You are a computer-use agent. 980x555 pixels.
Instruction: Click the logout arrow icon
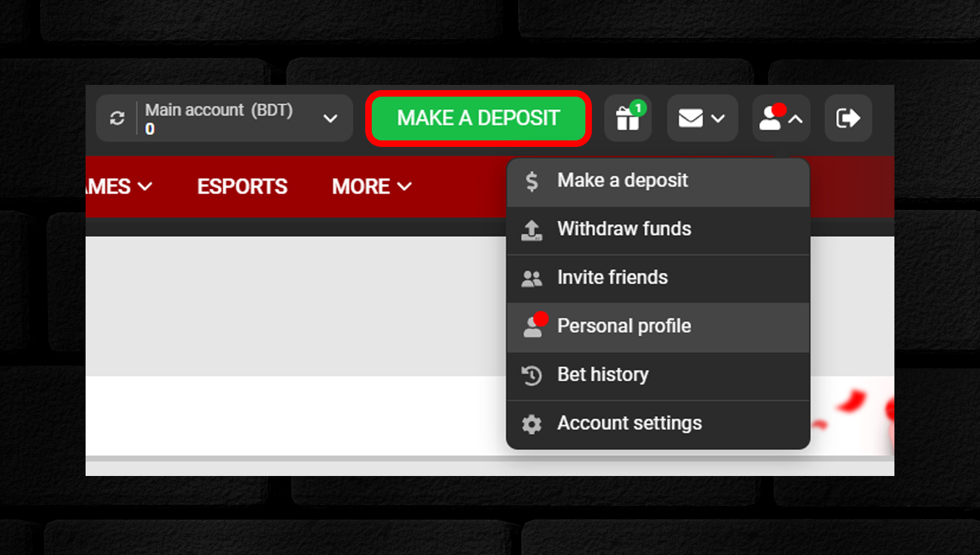pos(848,118)
